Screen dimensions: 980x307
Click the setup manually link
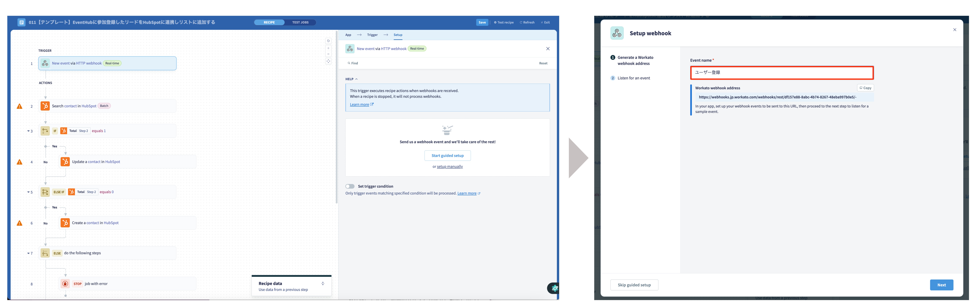coord(450,167)
